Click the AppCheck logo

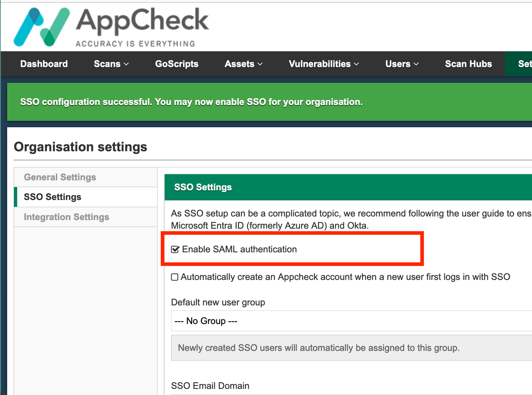point(111,26)
